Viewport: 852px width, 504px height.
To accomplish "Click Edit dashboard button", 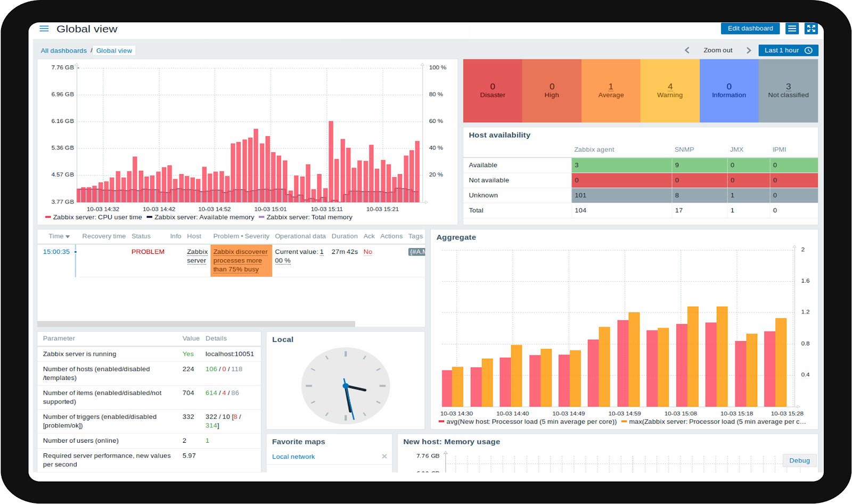I will point(750,29).
